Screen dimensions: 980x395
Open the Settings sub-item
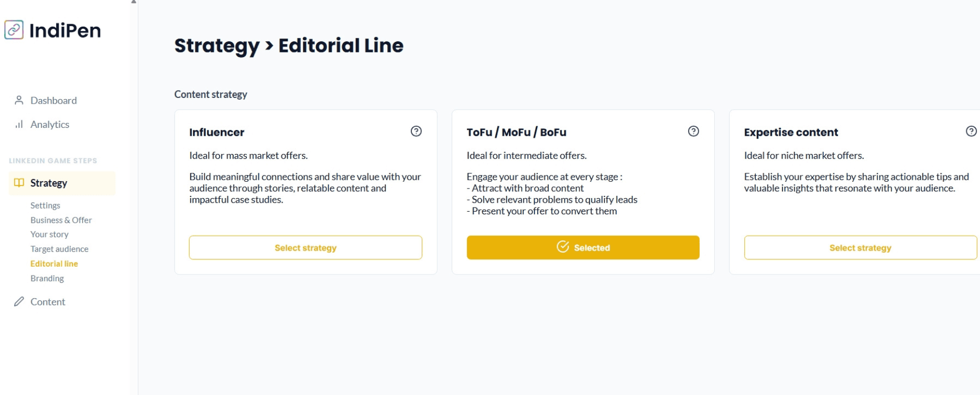click(x=45, y=205)
